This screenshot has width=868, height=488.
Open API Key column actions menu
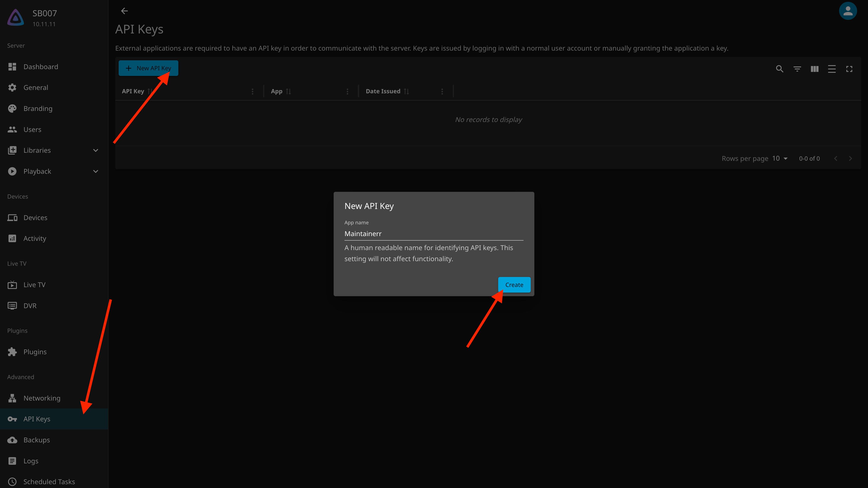pos(252,91)
